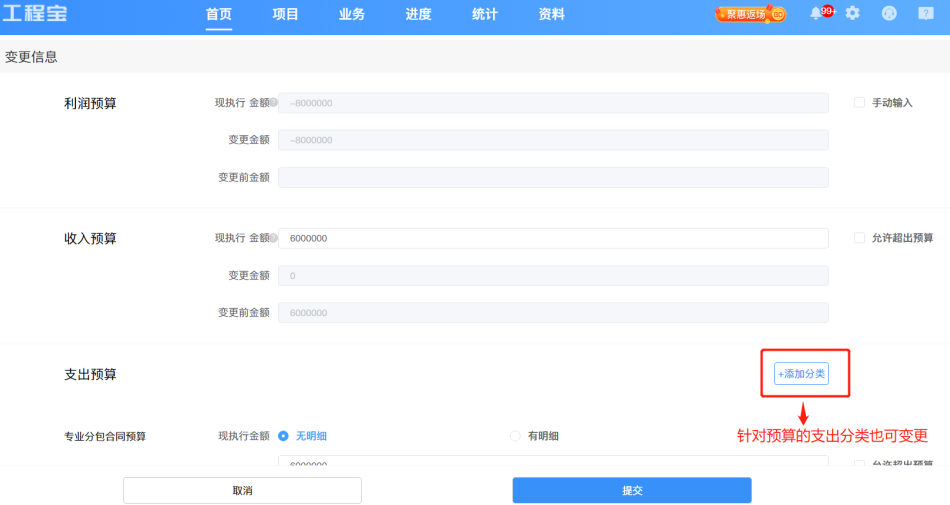Image resolution: width=950 pixels, height=505 pixels.
Task: Click the 收入预算 变更前金额 field
Action: pyautogui.click(x=553, y=312)
